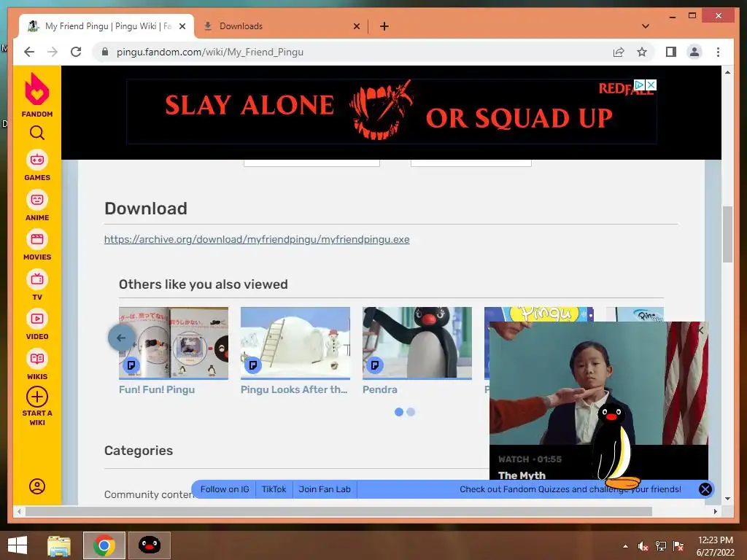Viewport: 747px width, 560px height.
Task: Play The Myth floating video
Action: pyautogui.click(x=598, y=384)
